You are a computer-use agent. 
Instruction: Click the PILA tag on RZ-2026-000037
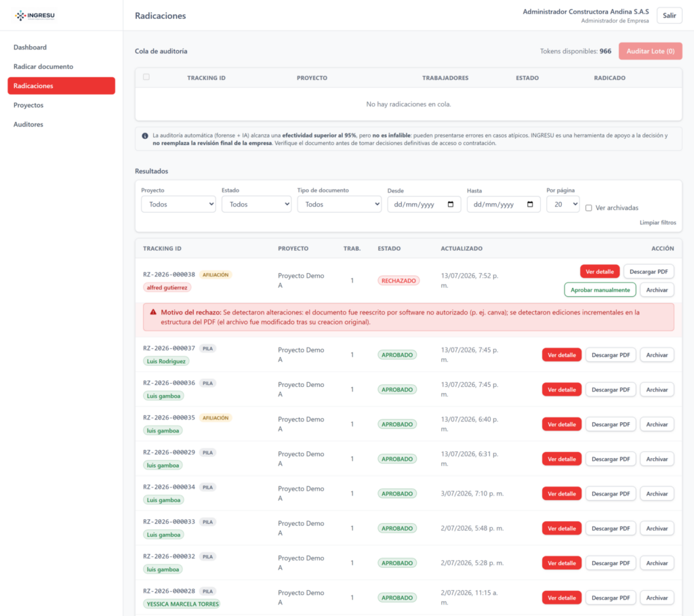(207, 349)
